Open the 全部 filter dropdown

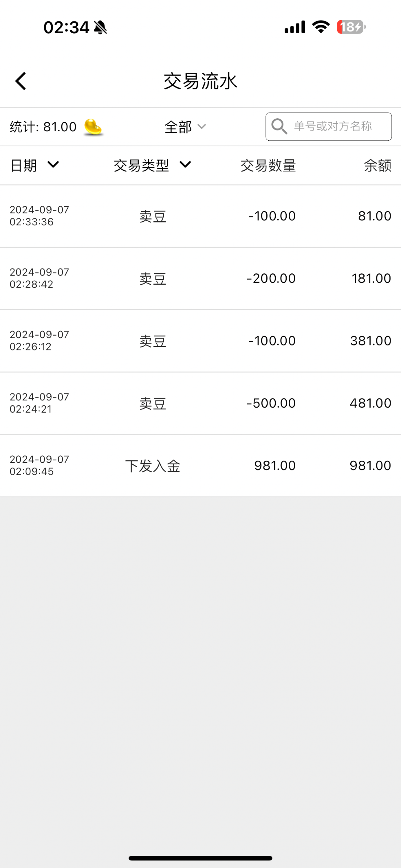(185, 127)
